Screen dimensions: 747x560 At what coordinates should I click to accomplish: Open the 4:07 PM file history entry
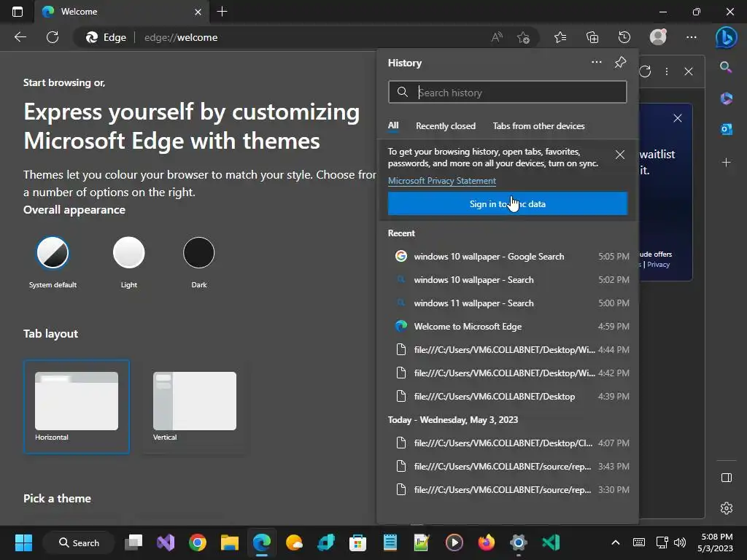pos(508,443)
